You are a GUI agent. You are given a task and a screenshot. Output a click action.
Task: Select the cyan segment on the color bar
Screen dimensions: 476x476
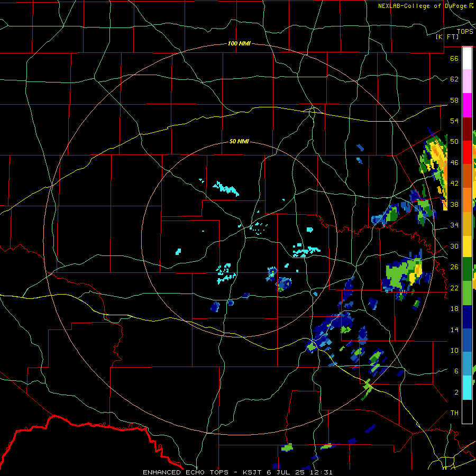467,388
